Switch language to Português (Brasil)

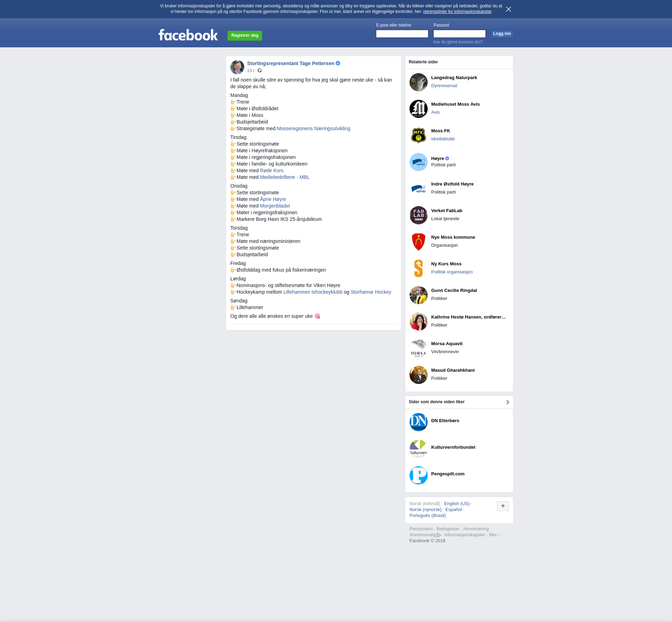[x=428, y=516]
